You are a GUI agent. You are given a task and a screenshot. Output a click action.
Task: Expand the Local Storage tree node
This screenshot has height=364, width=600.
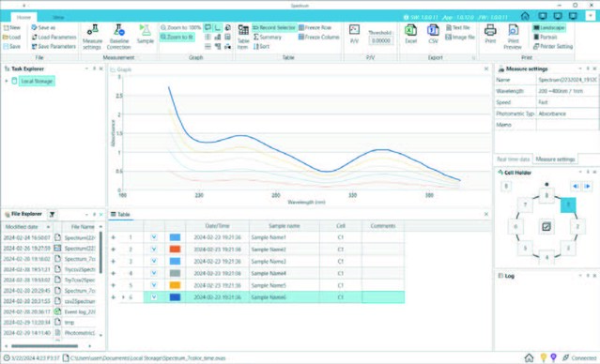pyautogui.click(x=7, y=81)
